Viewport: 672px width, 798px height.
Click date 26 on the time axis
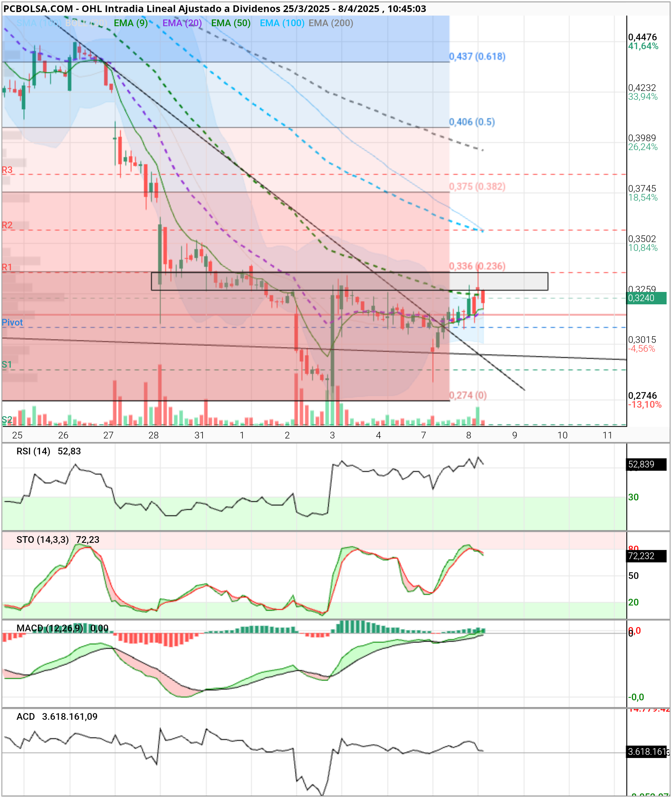click(63, 435)
